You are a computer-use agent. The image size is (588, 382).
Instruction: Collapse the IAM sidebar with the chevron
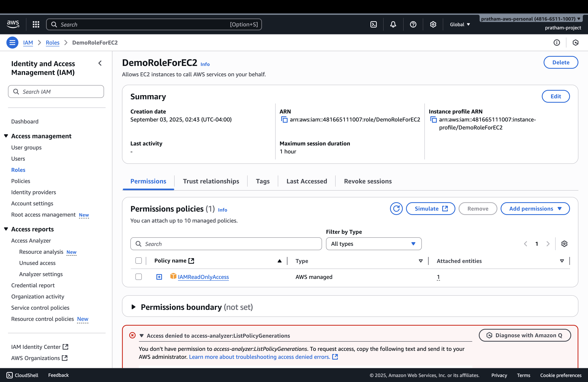(100, 63)
